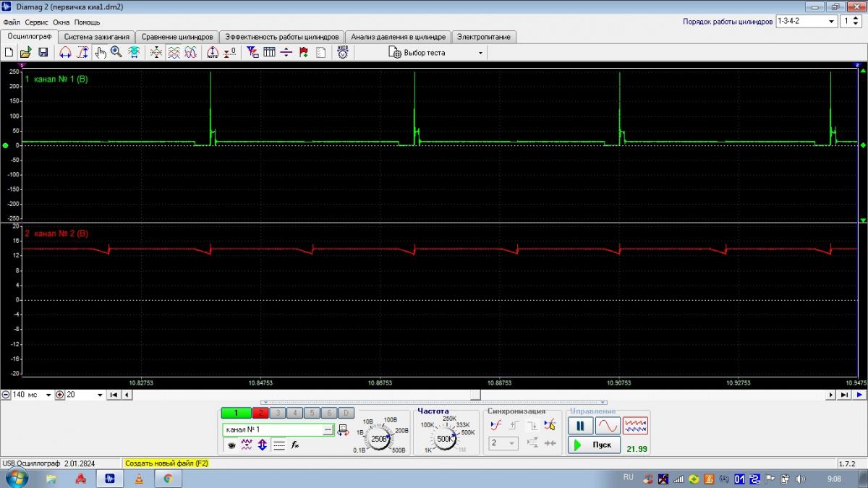
Task: Click the open file folder icon
Action: coord(25,52)
